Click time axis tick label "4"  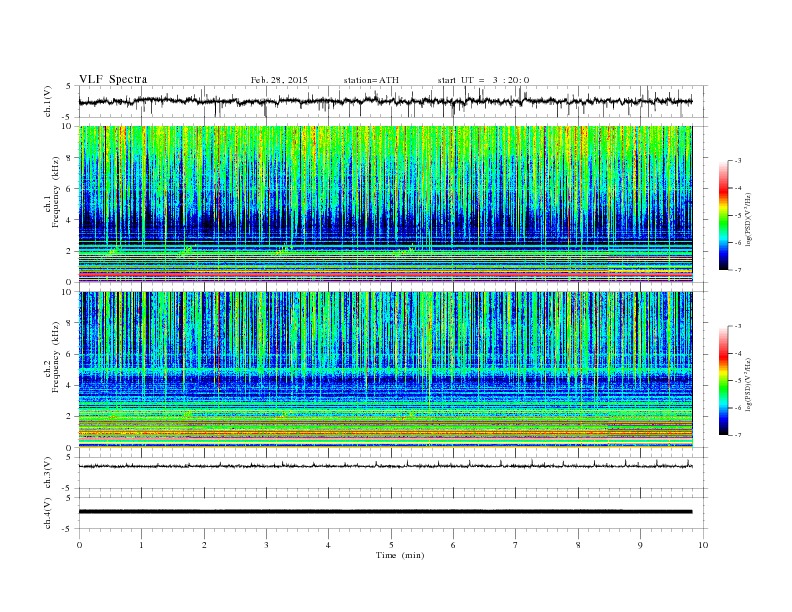click(328, 545)
